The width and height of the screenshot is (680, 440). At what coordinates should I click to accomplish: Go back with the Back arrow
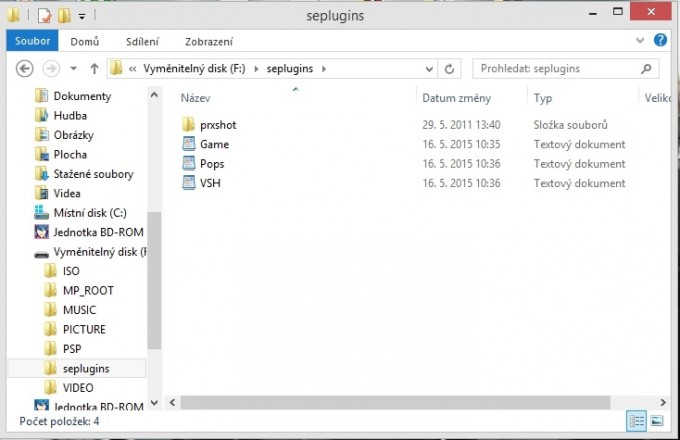(x=25, y=68)
